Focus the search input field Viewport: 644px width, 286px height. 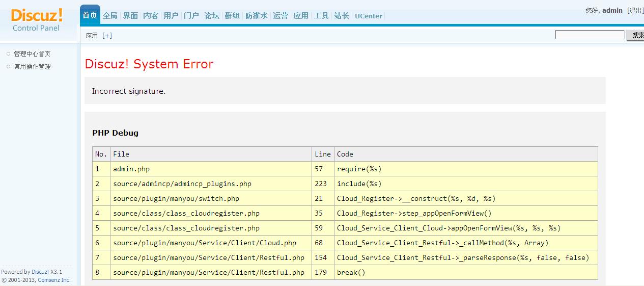590,35
